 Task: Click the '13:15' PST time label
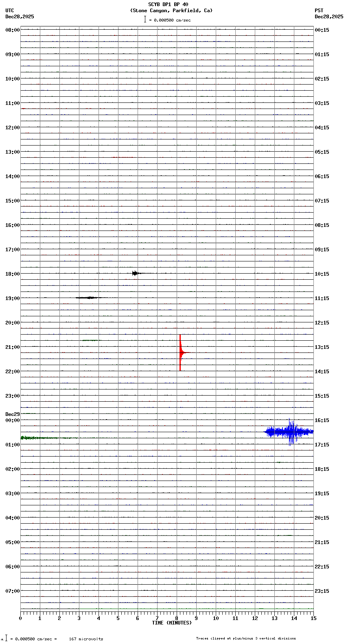click(322, 347)
